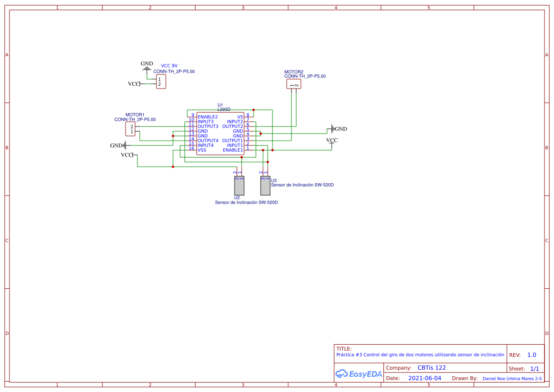Screen dimensions: 554x392
Task: Click the date 2021-06-04 field
Action: click(x=425, y=378)
